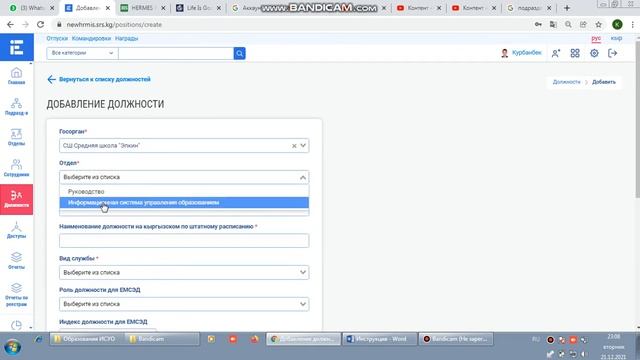
Task: Open Отчеты по реестрам sidebar item
Action: click(16, 295)
